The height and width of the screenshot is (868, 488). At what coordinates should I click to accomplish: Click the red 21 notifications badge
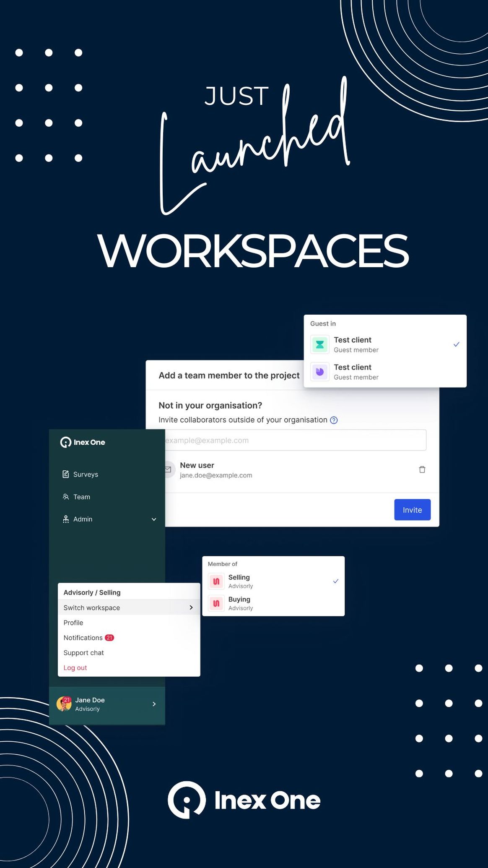(x=109, y=638)
